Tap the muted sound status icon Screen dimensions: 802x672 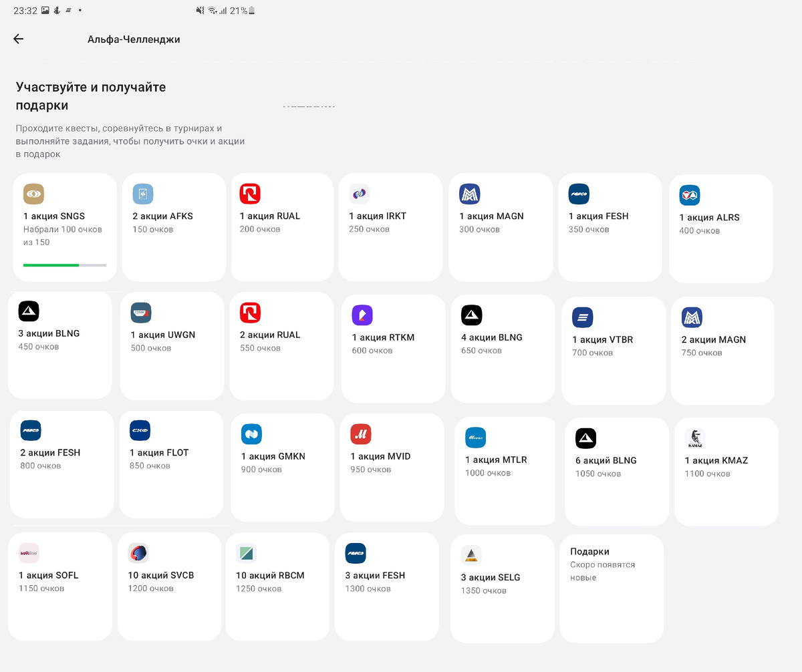[200, 11]
